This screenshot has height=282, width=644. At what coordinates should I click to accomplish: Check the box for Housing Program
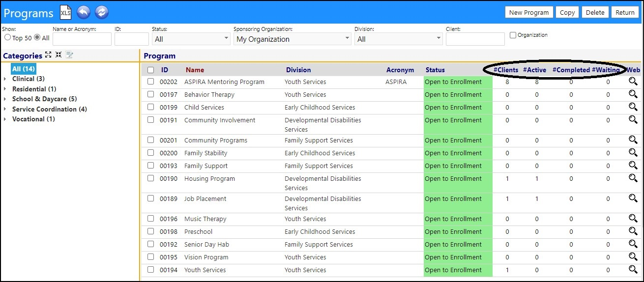click(150, 178)
